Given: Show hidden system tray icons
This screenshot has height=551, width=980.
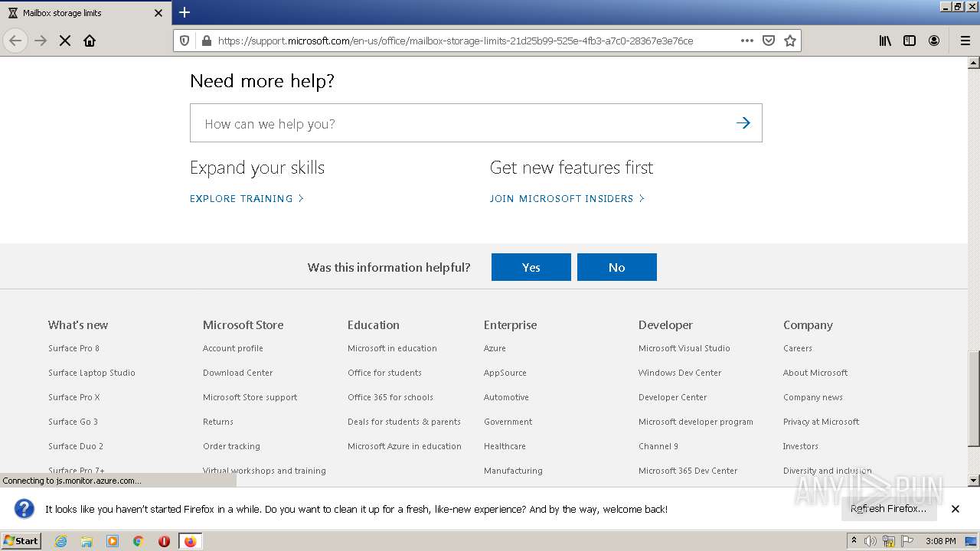Looking at the screenshot, I should click(854, 541).
